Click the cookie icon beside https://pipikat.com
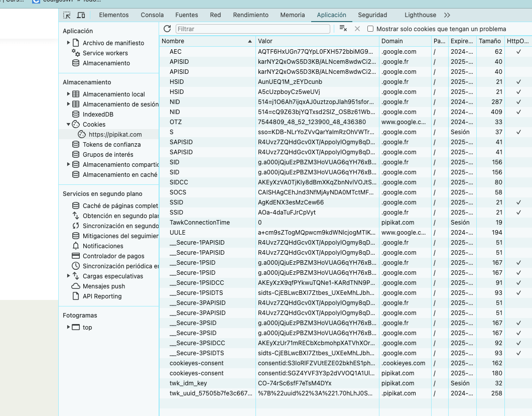This screenshot has height=416, width=532. click(82, 135)
